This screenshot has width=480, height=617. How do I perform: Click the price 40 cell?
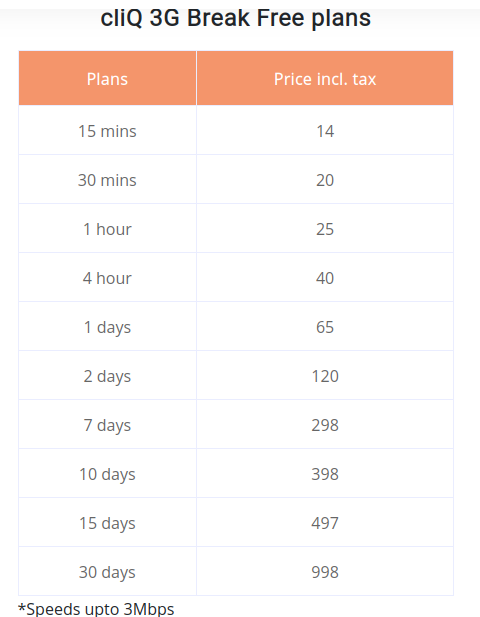tap(325, 277)
